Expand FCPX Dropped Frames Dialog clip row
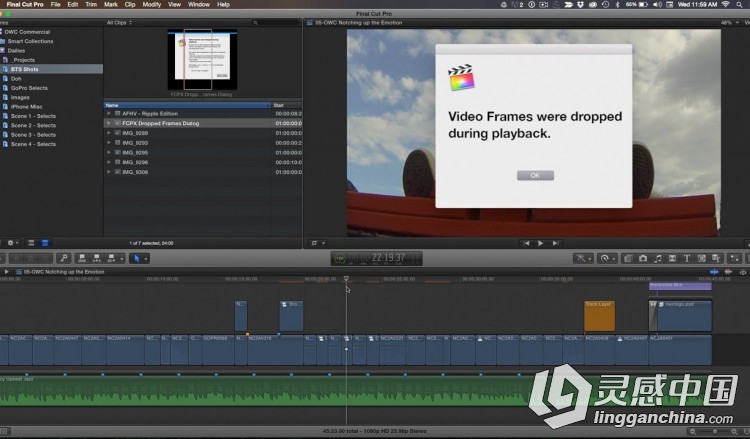This screenshot has width=750, height=439. pyautogui.click(x=109, y=123)
